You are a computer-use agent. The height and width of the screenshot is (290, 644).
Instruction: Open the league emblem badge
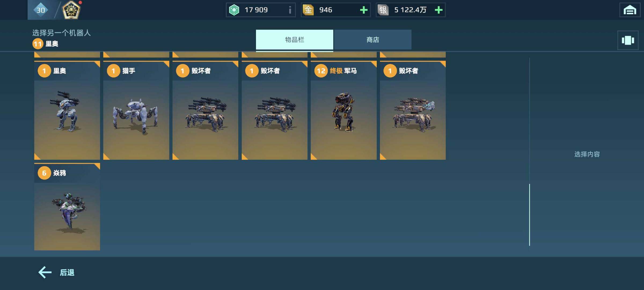pyautogui.click(x=71, y=10)
